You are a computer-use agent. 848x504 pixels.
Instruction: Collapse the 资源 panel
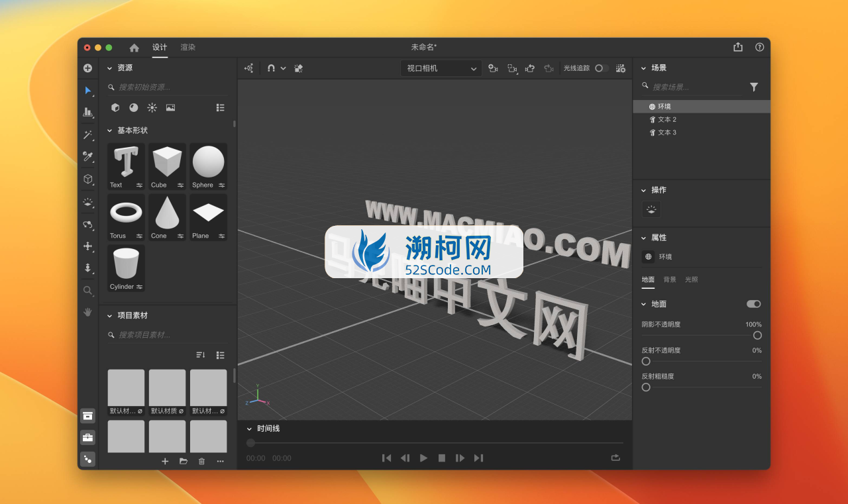pyautogui.click(x=110, y=68)
